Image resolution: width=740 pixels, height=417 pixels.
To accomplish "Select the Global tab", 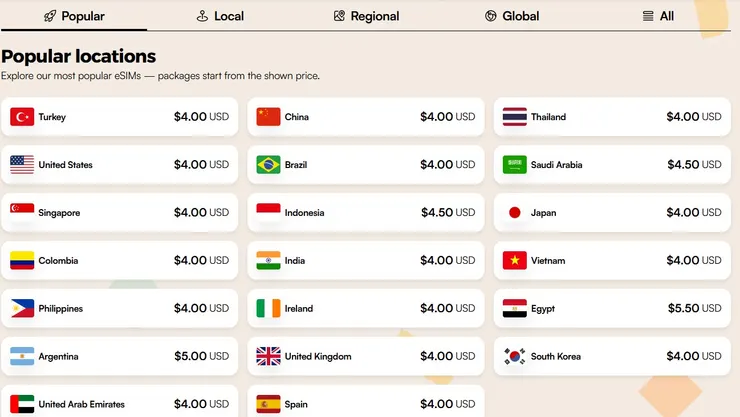I will pyautogui.click(x=512, y=16).
